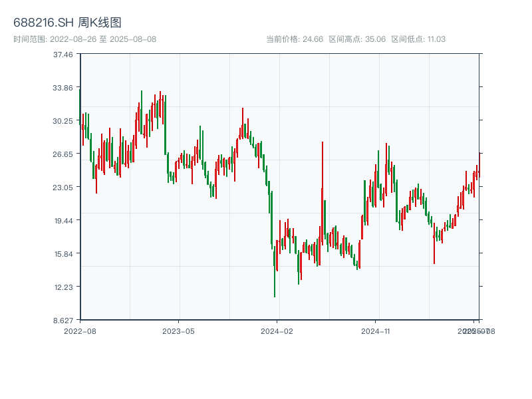The width and height of the screenshot is (532, 399).
Task: Click the 区间低点 11.03 label
Action: (x=418, y=39)
